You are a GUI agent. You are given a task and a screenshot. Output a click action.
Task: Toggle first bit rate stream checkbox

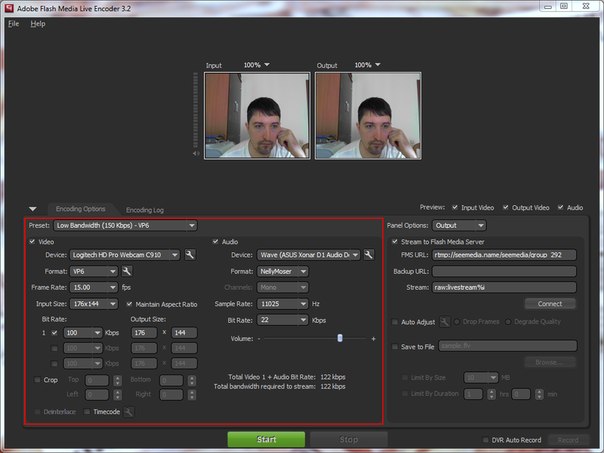point(54,332)
